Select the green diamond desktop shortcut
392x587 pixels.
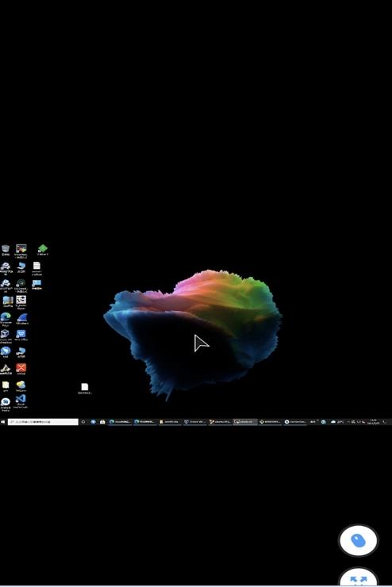[43, 250]
